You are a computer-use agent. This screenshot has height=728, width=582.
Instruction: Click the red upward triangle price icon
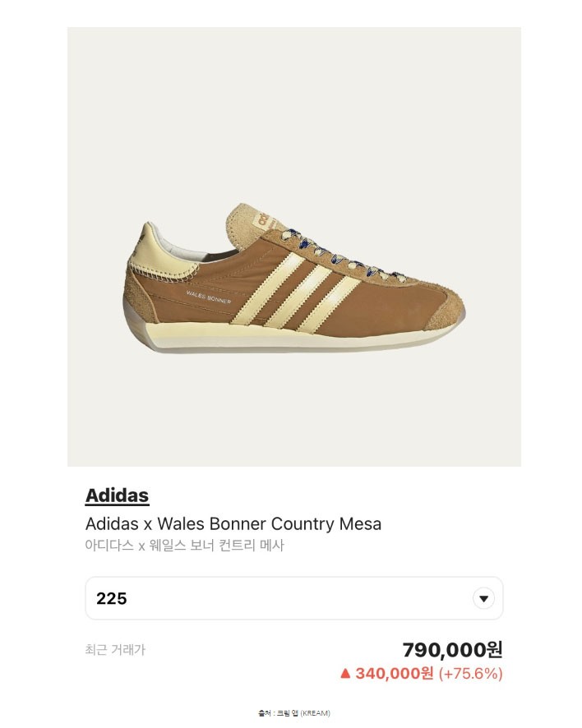(345, 674)
